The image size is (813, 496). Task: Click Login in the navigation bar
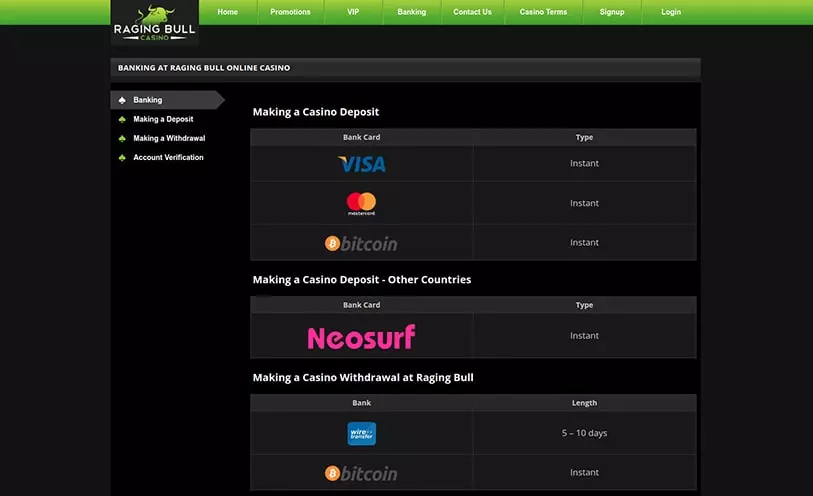pos(671,12)
